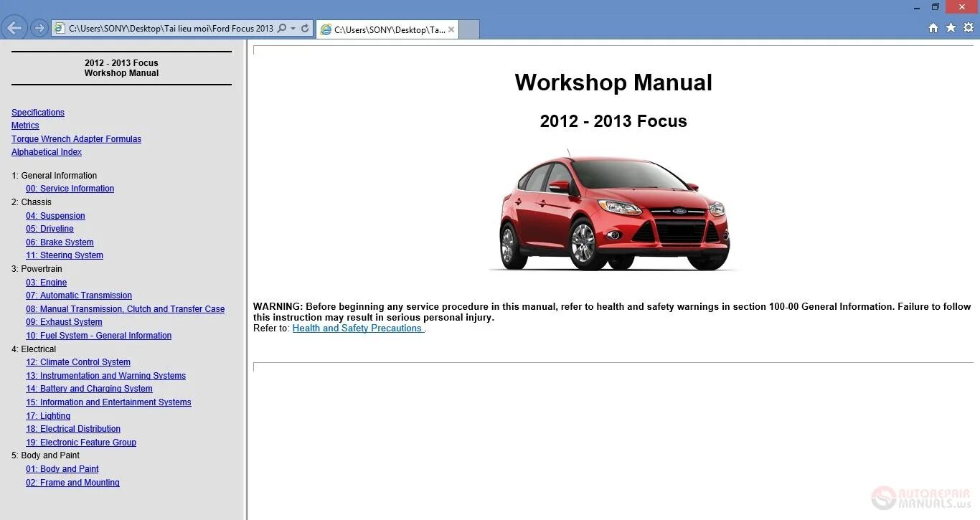Click the '2: Chassis' heading text
980x520 pixels.
click(32, 202)
